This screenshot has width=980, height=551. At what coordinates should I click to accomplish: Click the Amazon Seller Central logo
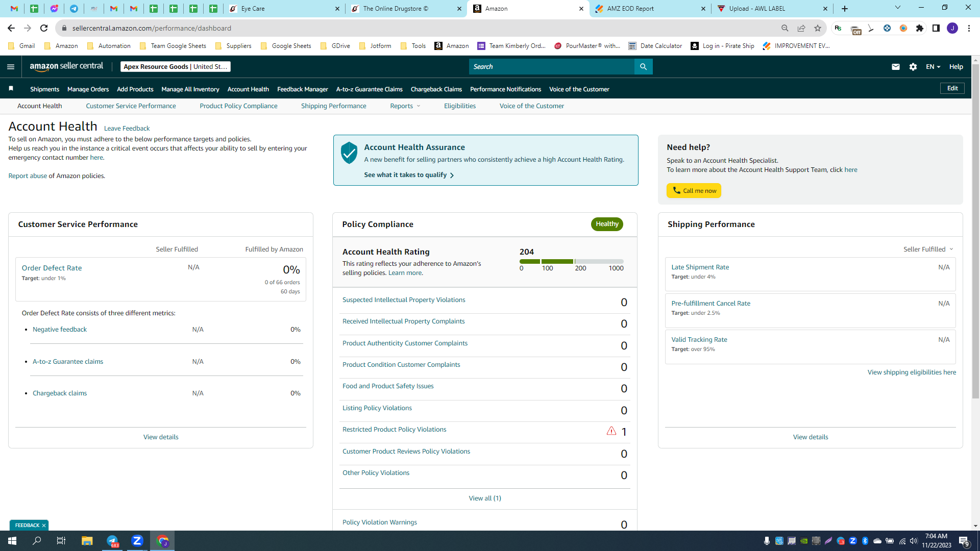66,66
